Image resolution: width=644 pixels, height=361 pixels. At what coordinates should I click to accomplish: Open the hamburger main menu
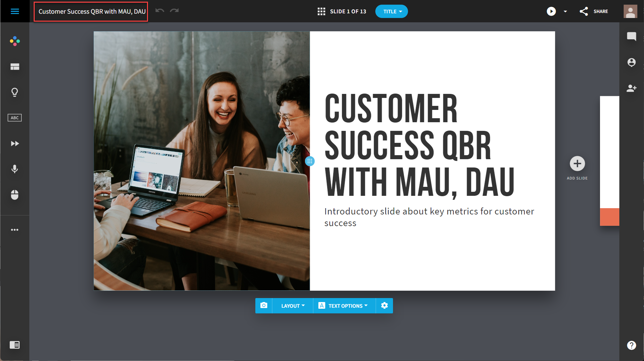point(15,11)
